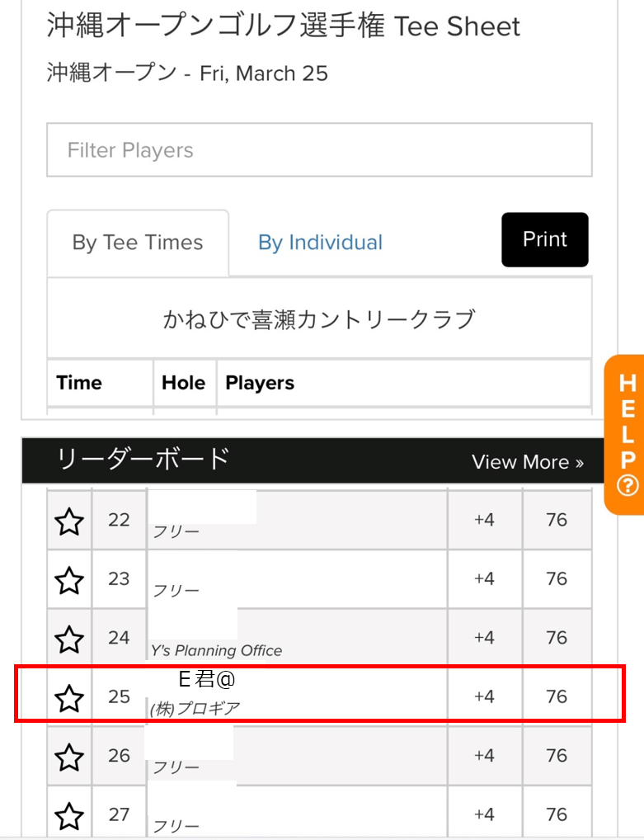Favorite the rank 27 player star

click(x=69, y=816)
